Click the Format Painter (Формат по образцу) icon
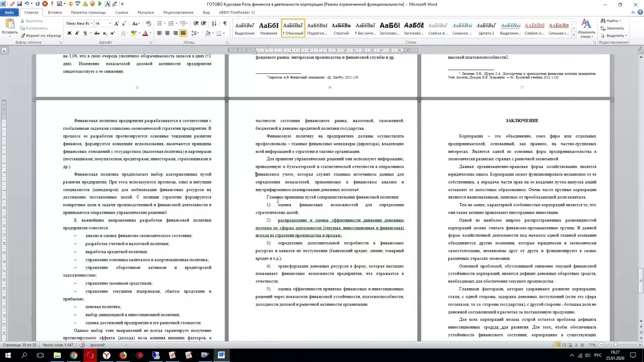This screenshot has height=362, width=644. [x=23, y=36]
